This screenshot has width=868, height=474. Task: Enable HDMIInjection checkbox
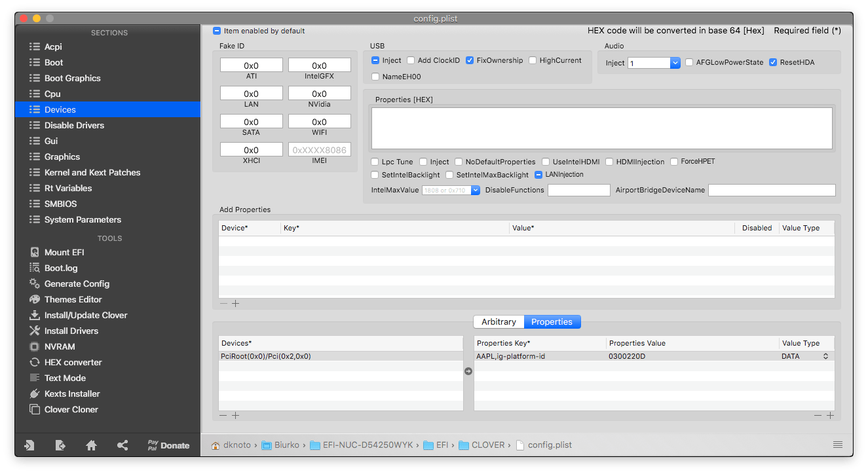pos(609,162)
